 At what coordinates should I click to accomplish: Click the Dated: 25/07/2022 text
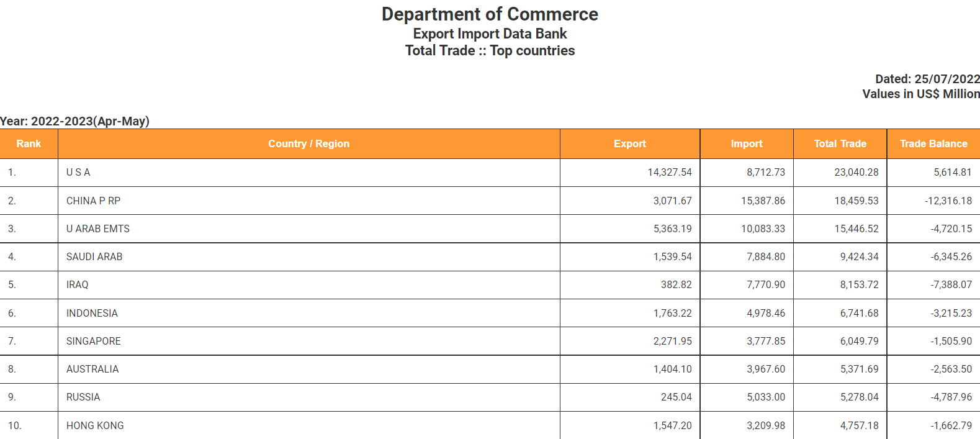(x=927, y=79)
